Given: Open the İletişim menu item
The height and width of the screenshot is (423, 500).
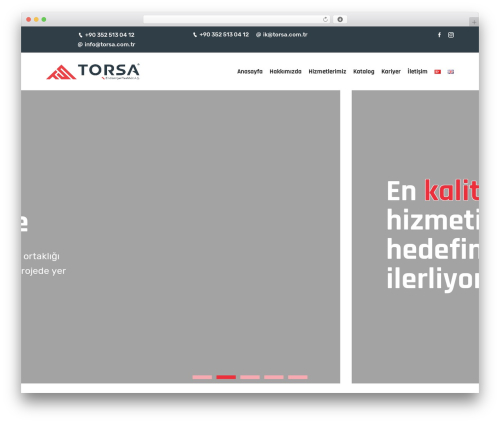Looking at the screenshot, I should tap(417, 71).
